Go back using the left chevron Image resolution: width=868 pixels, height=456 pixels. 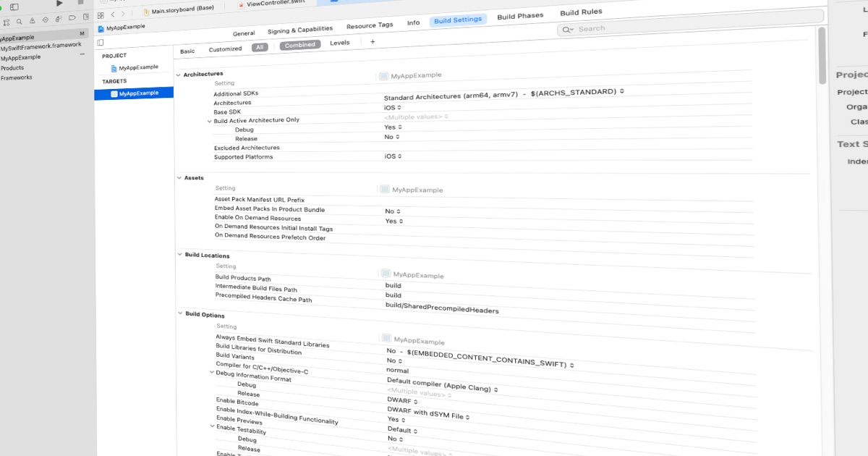pyautogui.click(x=113, y=14)
